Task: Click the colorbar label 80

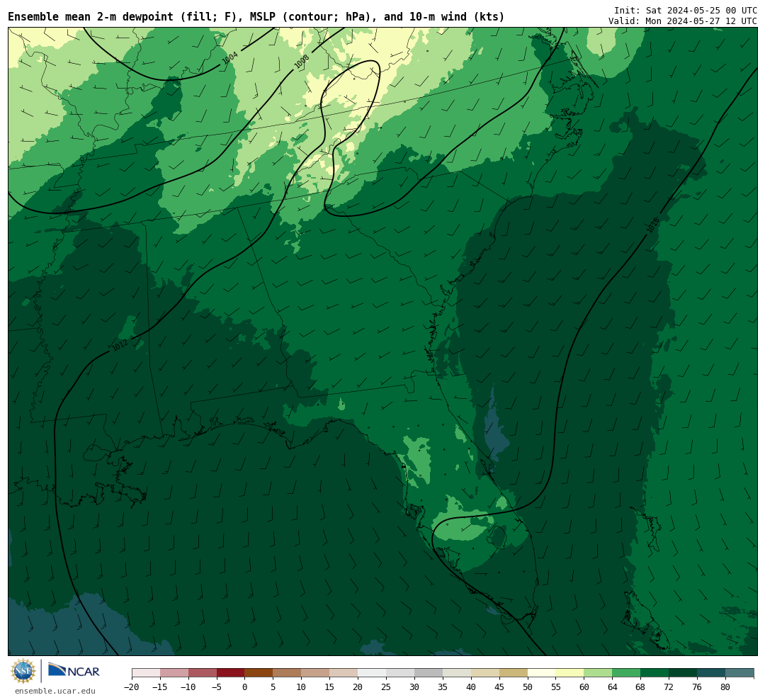Action: coord(725,687)
